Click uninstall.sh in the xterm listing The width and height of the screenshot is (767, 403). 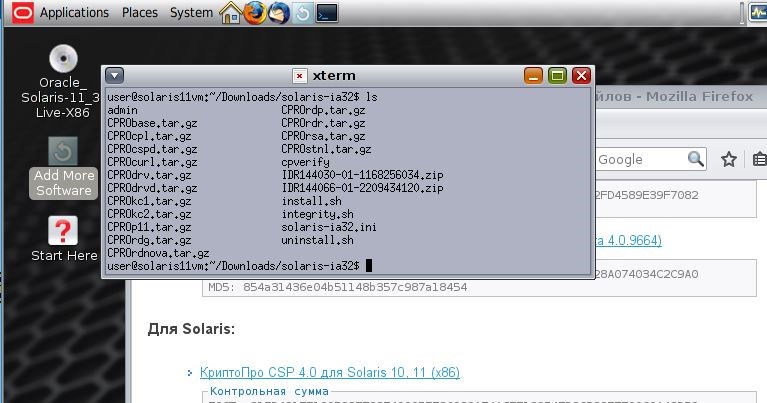(317, 240)
